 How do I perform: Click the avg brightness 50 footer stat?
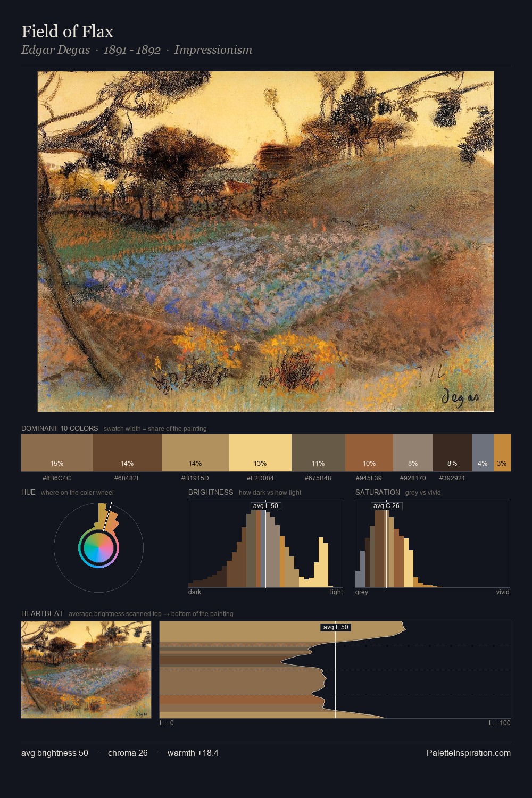pyautogui.click(x=55, y=753)
